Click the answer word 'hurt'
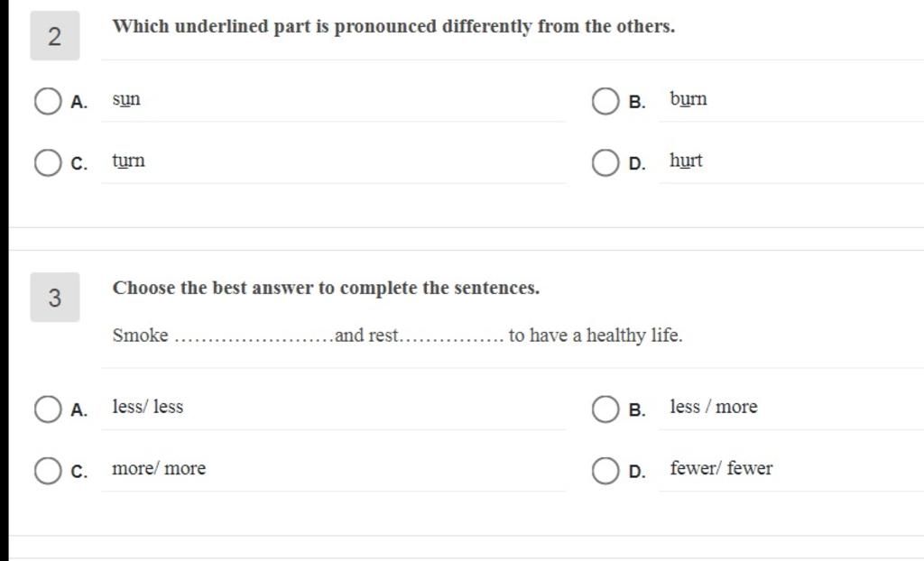 [686, 160]
